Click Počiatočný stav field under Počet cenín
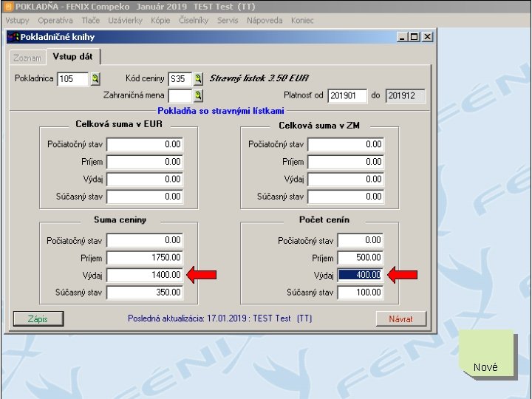Screen dimensions: 532x399 (361, 241)
